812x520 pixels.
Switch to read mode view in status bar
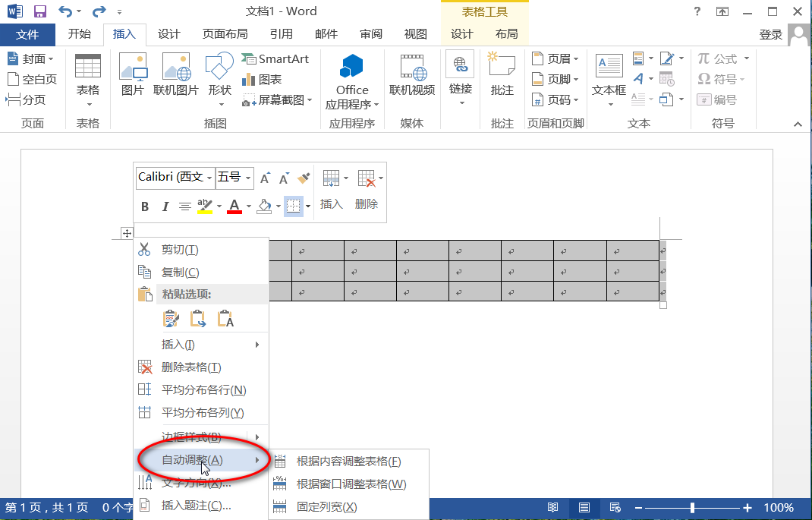(553, 508)
